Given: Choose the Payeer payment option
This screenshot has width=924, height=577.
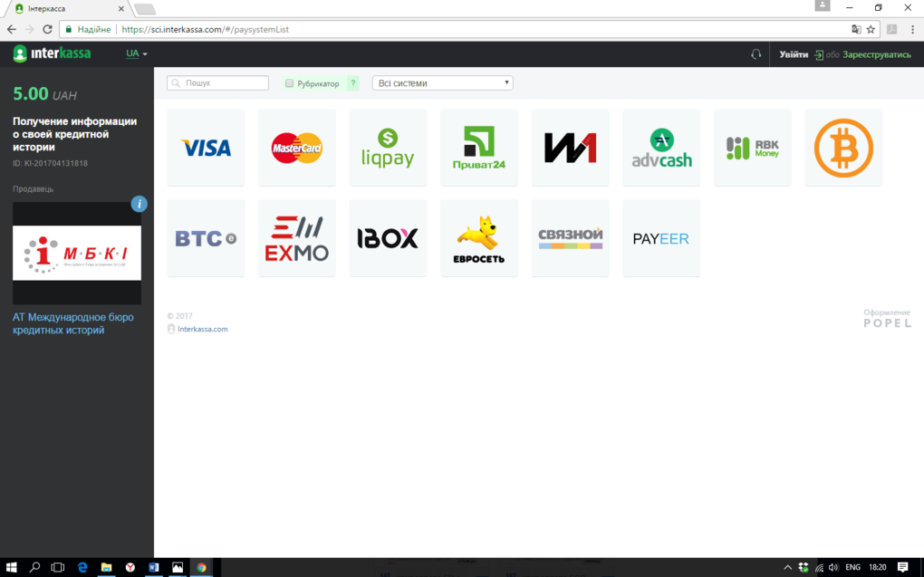Looking at the screenshot, I should coord(660,238).
